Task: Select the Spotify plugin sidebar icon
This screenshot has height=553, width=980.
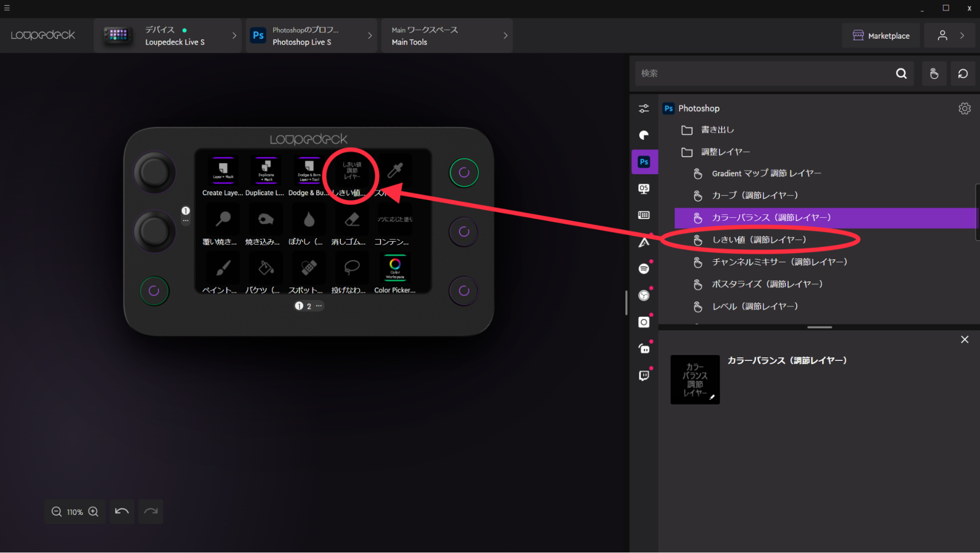Action: pyautogui.click(x=644, y=269)
